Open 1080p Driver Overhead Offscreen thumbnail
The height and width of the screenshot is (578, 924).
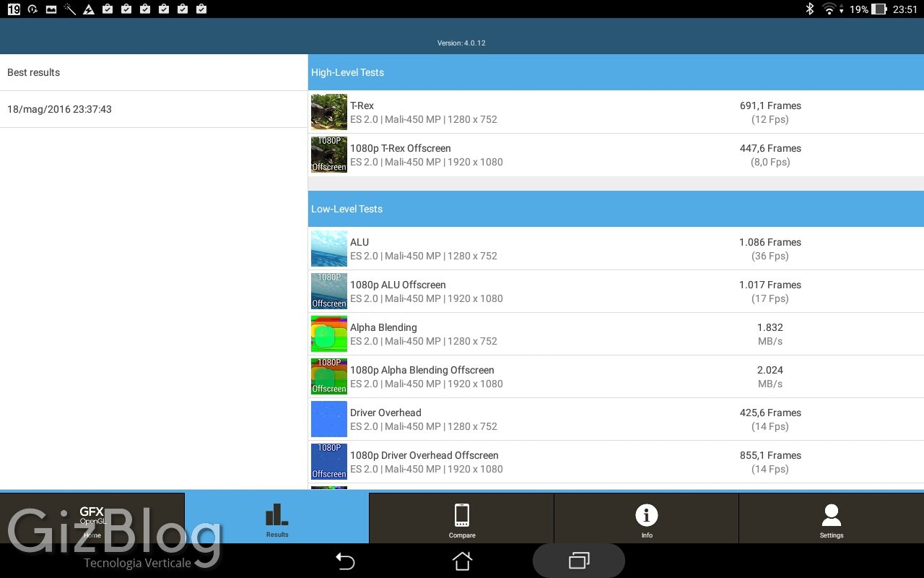pyautogui.click(x=329, y=462)
